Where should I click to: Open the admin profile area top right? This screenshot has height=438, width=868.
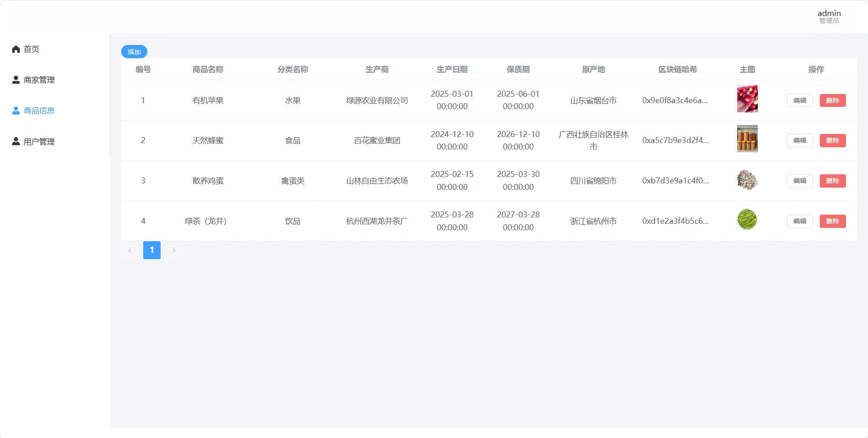829,15
